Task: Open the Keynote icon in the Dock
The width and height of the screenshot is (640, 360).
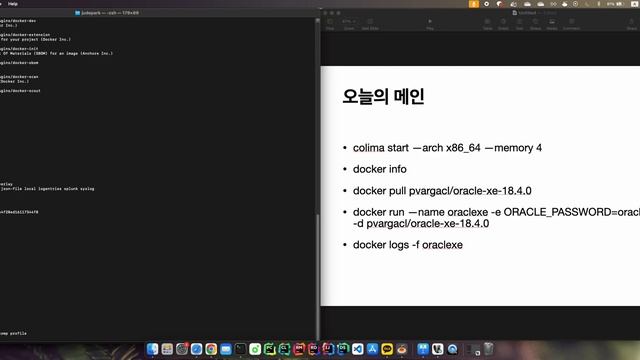Action: click(423, 349)
